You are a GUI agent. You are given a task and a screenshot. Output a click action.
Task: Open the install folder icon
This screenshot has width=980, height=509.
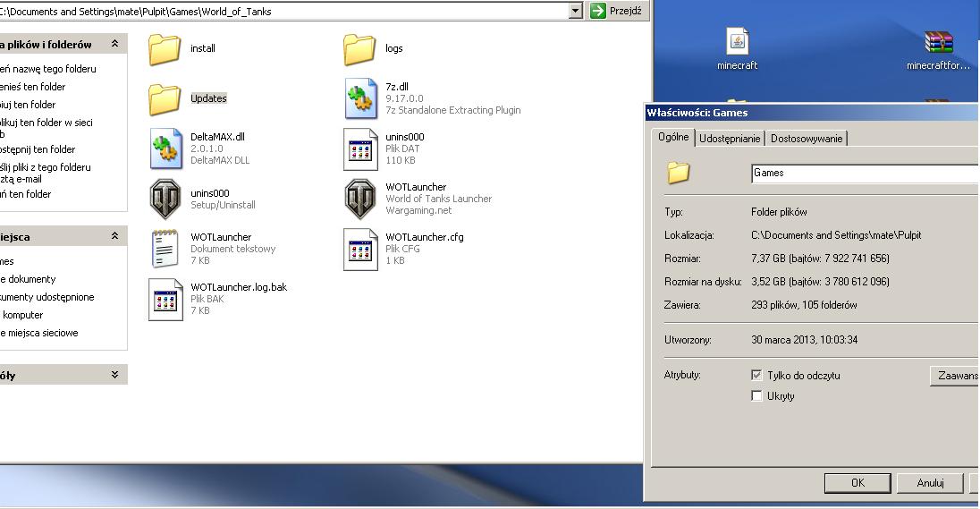[x=165, y=49]
